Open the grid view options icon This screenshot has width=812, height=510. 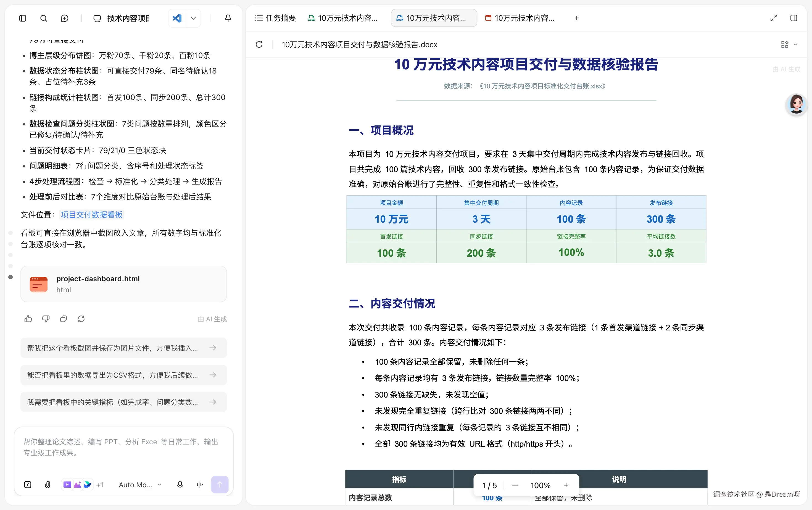point(784,44)
